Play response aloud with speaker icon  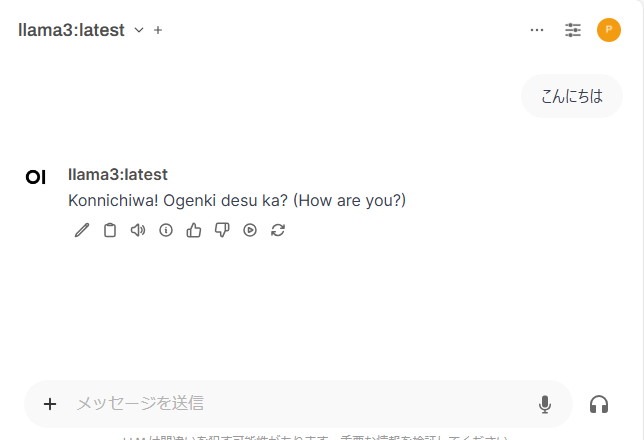click(138, 230)
